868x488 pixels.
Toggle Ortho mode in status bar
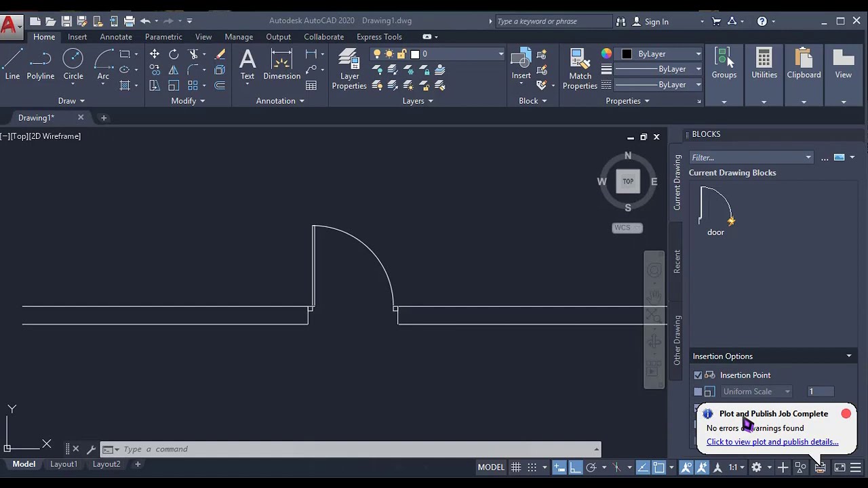coord(575,467)
